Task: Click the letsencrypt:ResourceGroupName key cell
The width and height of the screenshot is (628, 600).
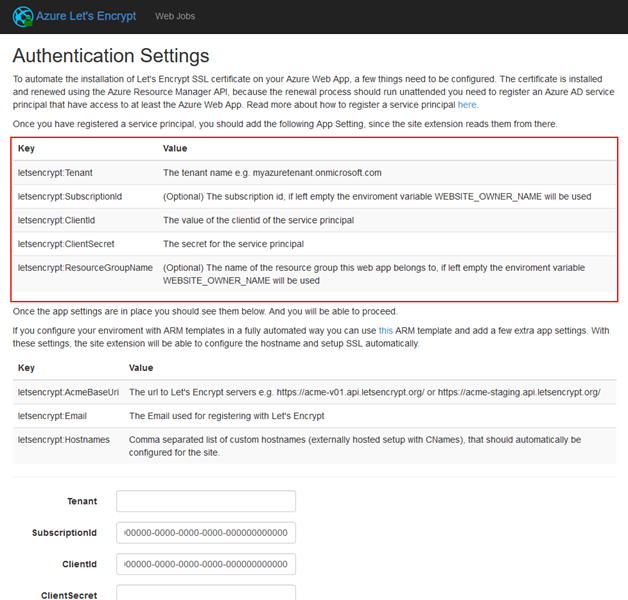Action: 85,268
